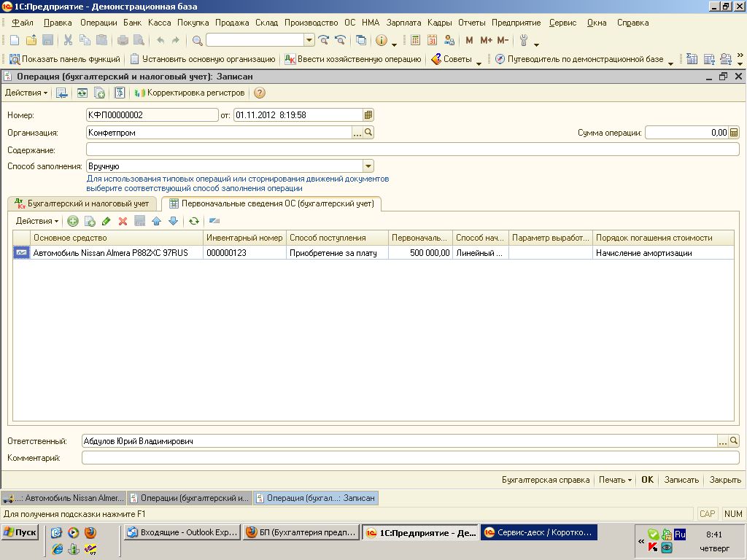Expand the Способ заполнения dropdown

click(368, 166)
